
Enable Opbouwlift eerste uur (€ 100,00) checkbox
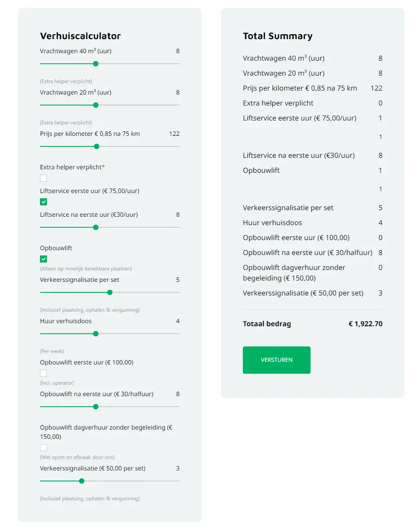[43, 373]
